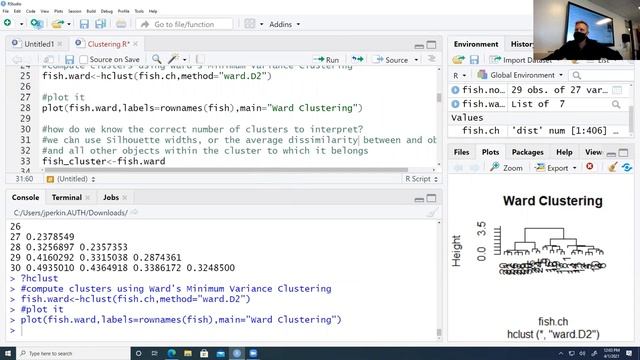
Task: Open the New File dropdown arrow
Action: (21, 24)
